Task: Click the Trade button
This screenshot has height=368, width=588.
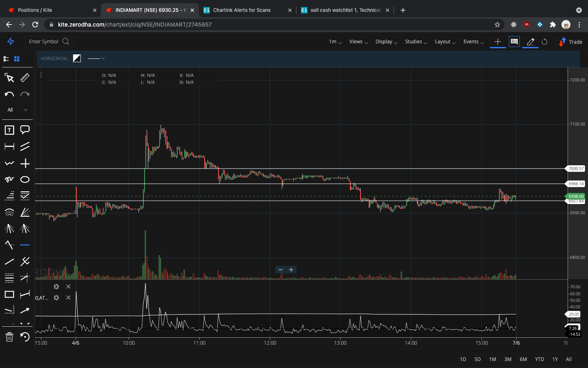Action: click(x=570, y=42)
